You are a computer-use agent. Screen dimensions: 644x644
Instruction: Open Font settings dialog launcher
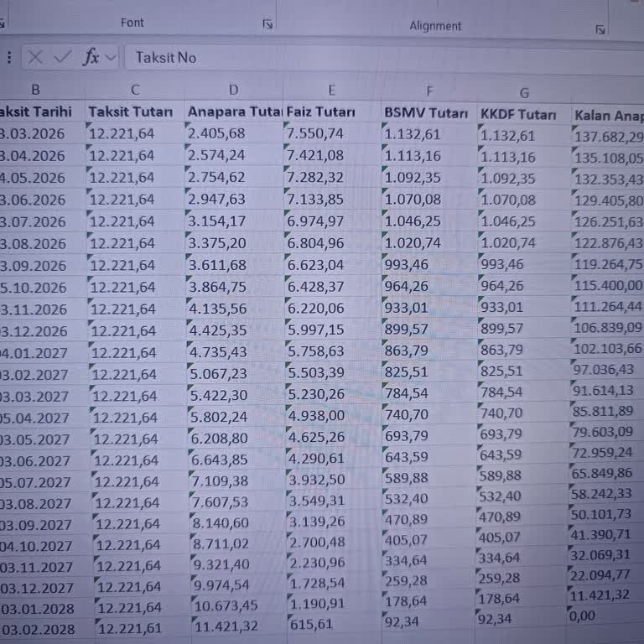[267, 24]
